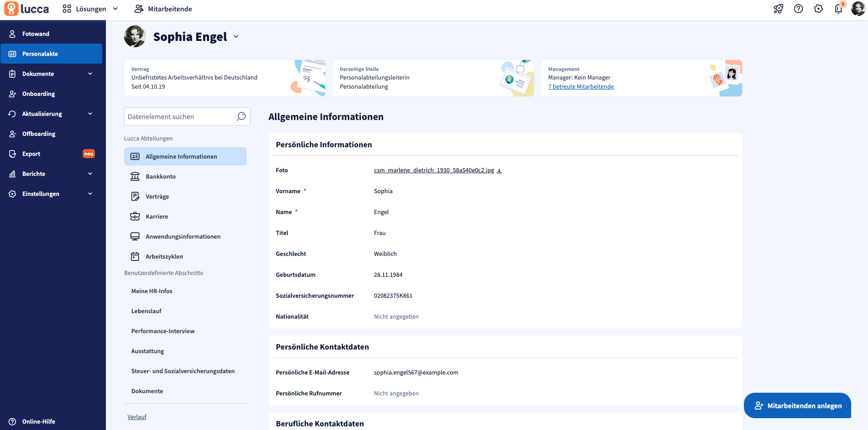Image resolution: width=868 pixels, height=430 pixels.
Task: Expand the Berichte sidebar chevron
Action: pos(90,174)
